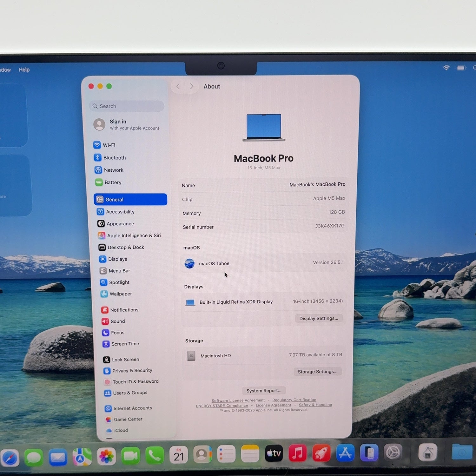
Task: Open ENERGY STAR Compliance link
Action: click(222, 406)
